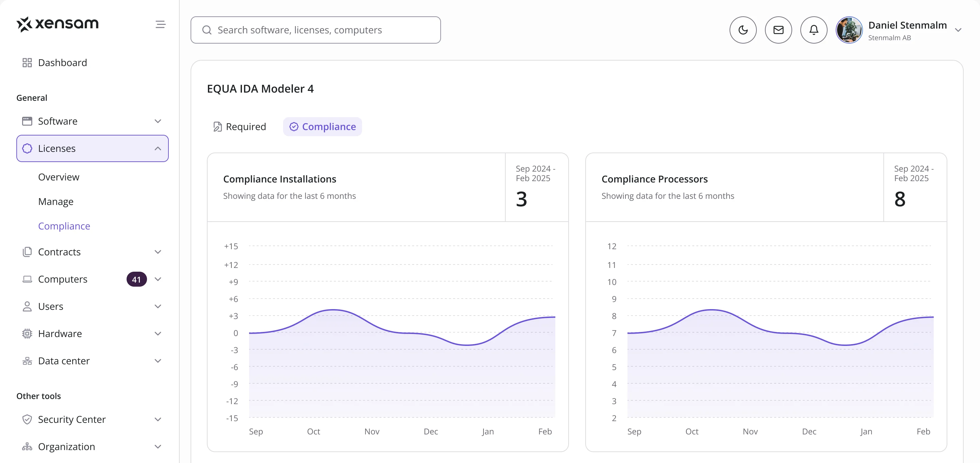Open Licenses Overview submenu item
Screen dimensions: 980x463
pyautogui.click(x=59, y=177)
